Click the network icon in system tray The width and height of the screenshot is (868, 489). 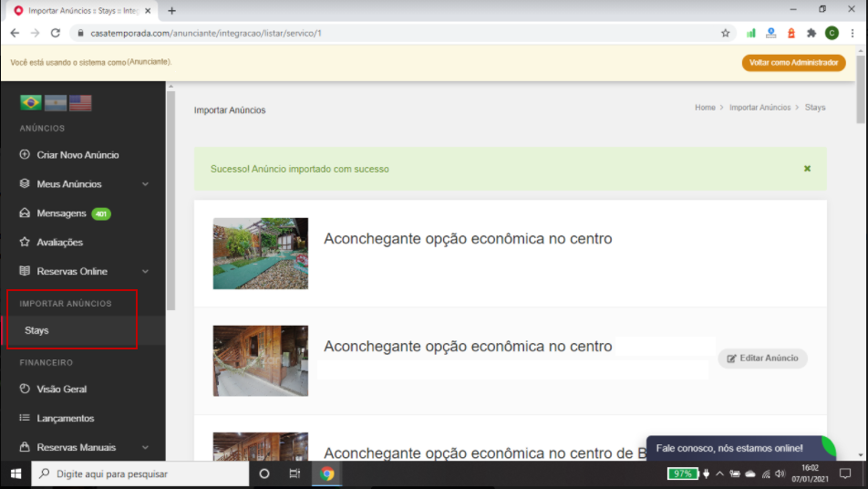pos(766,474)
